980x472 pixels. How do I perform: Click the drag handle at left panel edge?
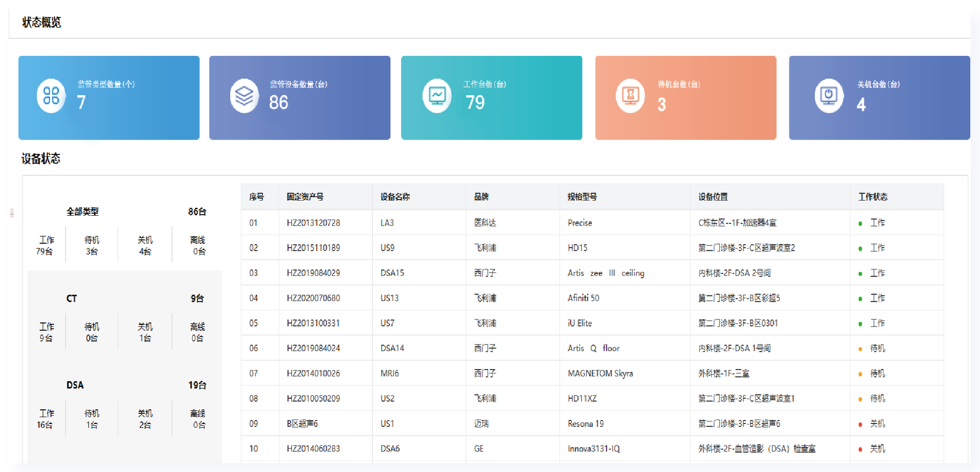click(x=12, y=213)
